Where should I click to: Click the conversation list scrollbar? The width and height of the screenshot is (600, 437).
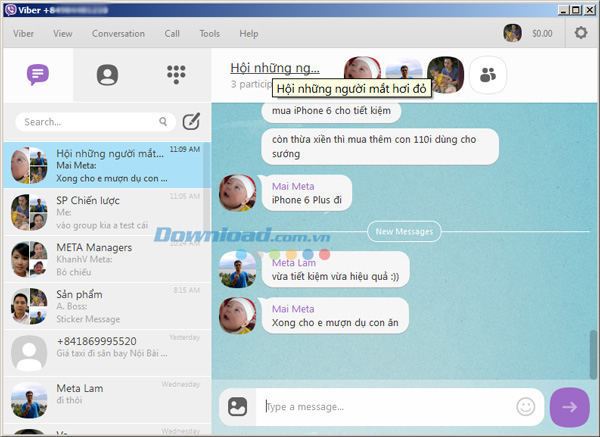click(x=207, y=188)
